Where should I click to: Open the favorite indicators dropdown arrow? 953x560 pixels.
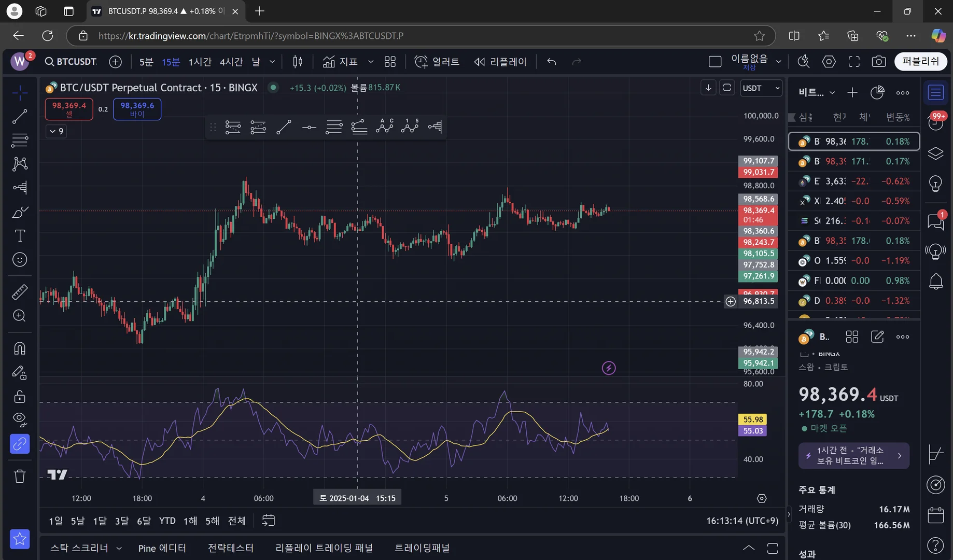coord(371,62)
